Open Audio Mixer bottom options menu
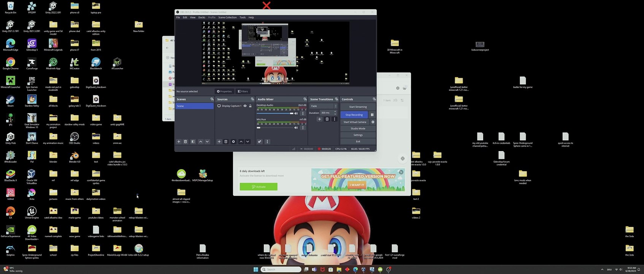The image size is (644, 274). coord(267,142)
